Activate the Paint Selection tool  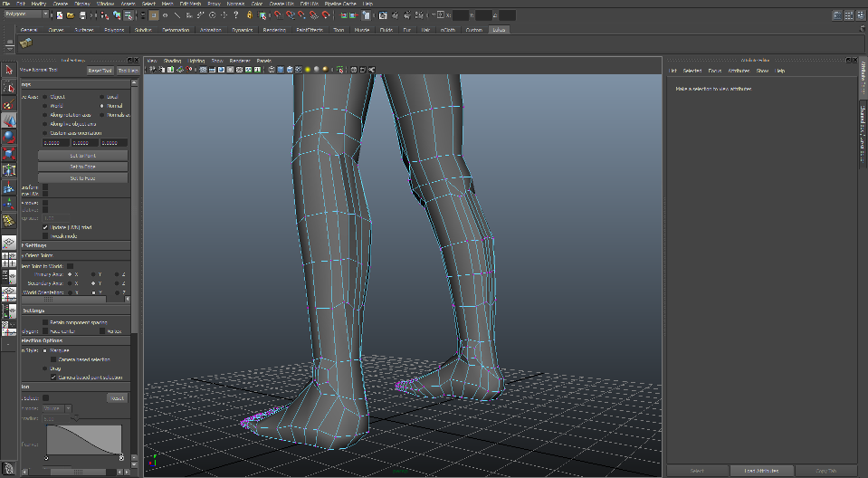9,104
